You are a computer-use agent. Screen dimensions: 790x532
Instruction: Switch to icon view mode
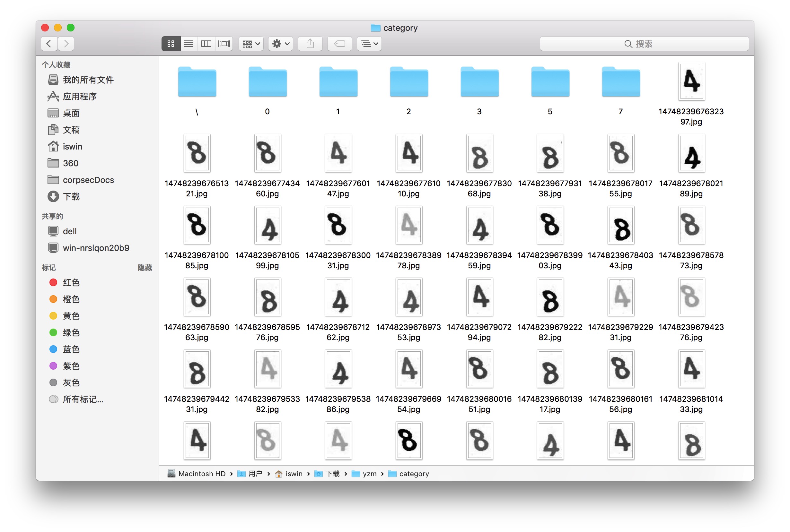click(x=171, y=44)
